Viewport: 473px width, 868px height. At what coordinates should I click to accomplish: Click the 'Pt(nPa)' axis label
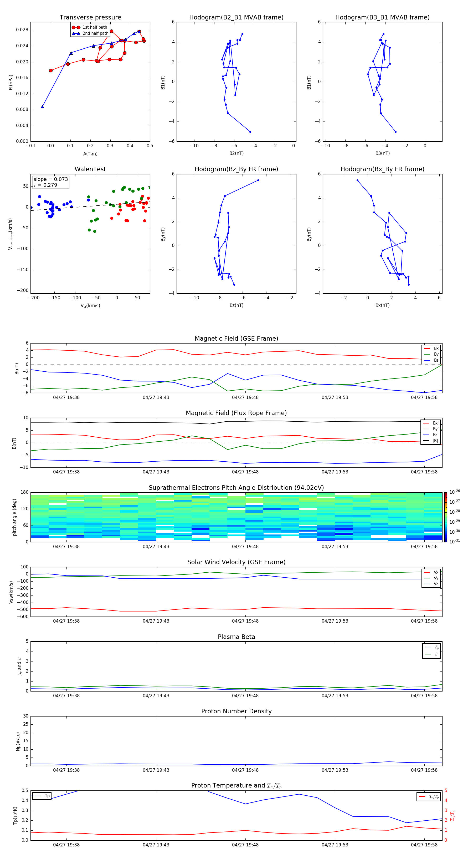[x=11, y=82]
